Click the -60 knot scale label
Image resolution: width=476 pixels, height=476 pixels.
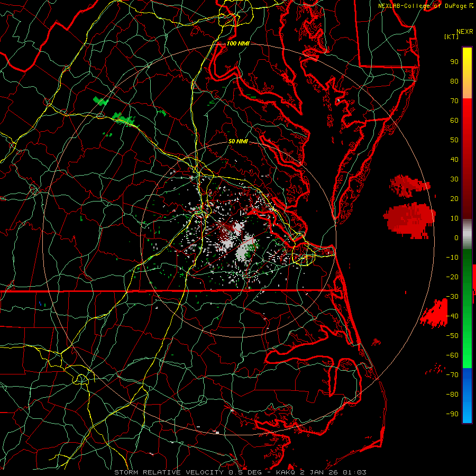coord(452,355)
